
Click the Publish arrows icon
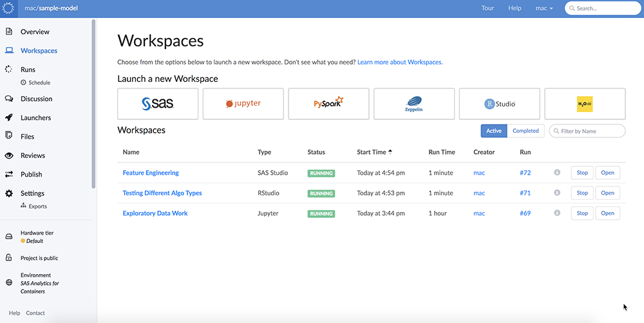click(x=8, y=174)
